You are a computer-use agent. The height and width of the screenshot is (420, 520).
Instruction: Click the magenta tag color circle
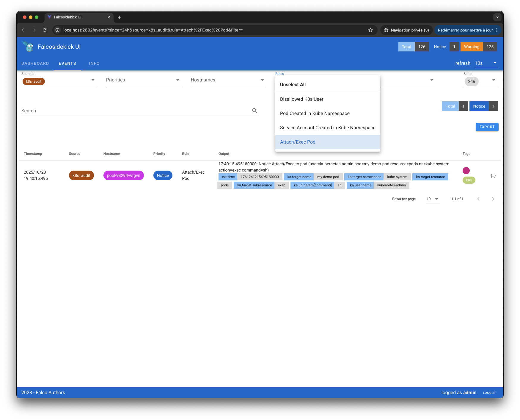pyautogui.click(x=466, y=170)
